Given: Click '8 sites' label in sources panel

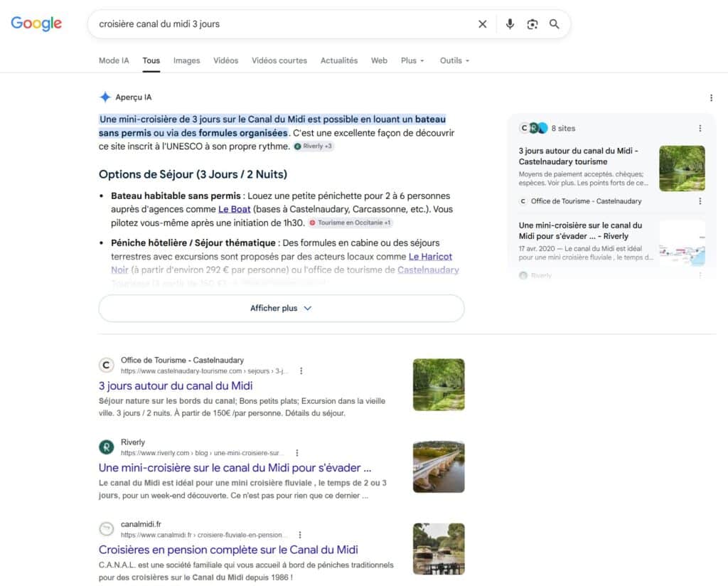Looking at the screenshot, I should 563,129.
